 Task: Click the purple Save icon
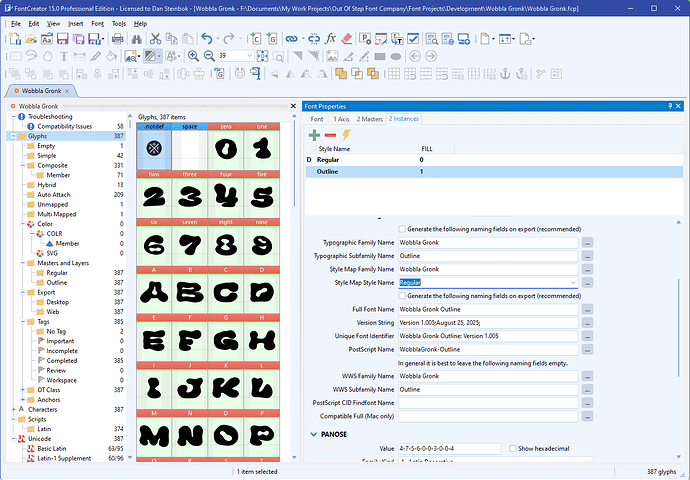click(62, 39)
